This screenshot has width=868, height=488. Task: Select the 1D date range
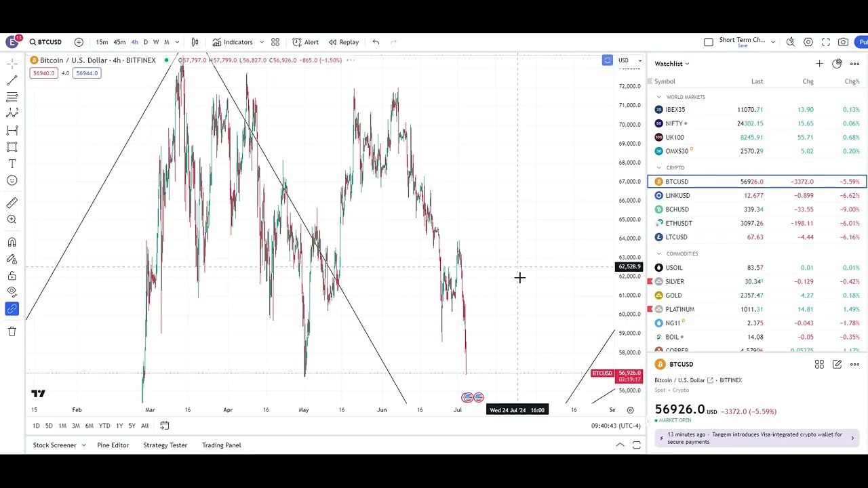point(36,426)
